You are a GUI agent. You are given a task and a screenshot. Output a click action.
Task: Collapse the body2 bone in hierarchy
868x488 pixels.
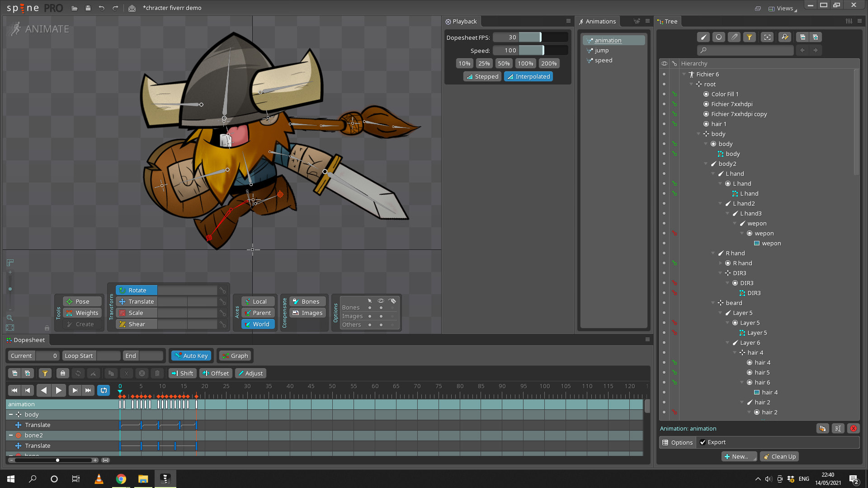point(706,164)
